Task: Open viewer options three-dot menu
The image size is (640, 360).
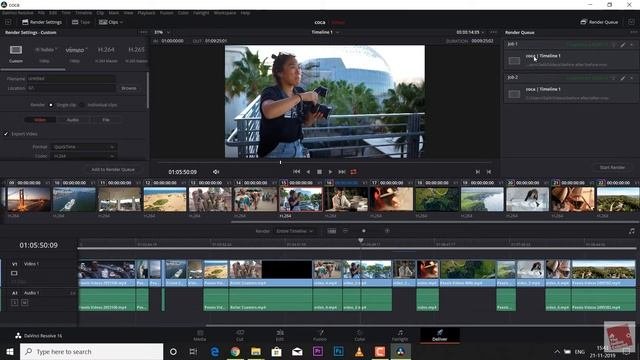Action: 494,32
